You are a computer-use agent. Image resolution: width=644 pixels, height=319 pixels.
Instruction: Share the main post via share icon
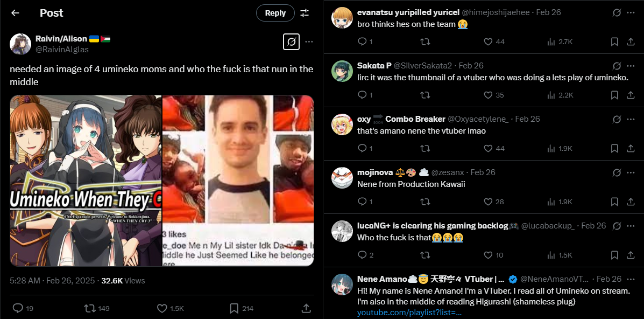[306, 308]
